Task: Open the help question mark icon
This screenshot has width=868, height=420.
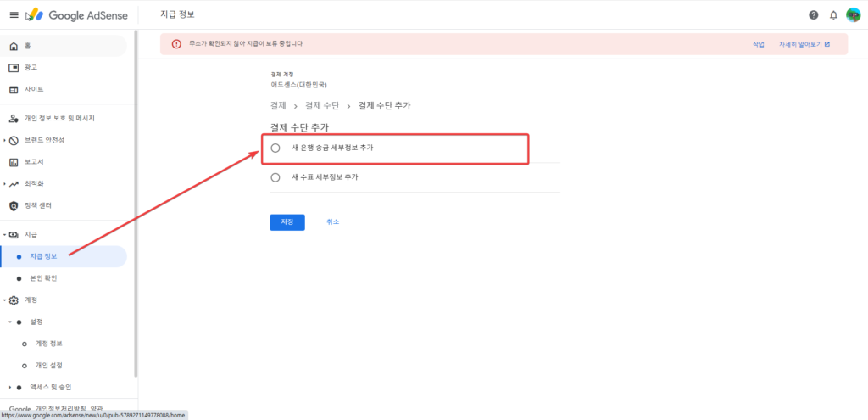Action: pos(813,15)
